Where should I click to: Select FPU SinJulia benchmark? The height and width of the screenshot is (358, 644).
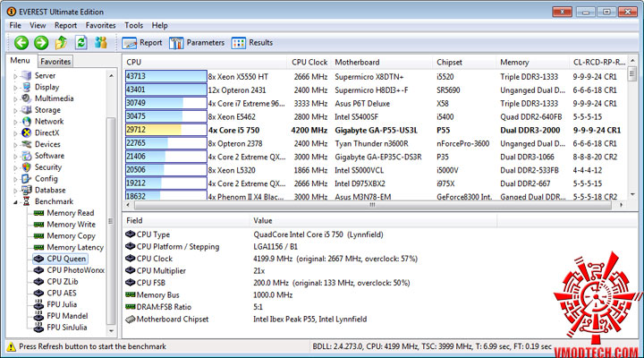[67, 328]
